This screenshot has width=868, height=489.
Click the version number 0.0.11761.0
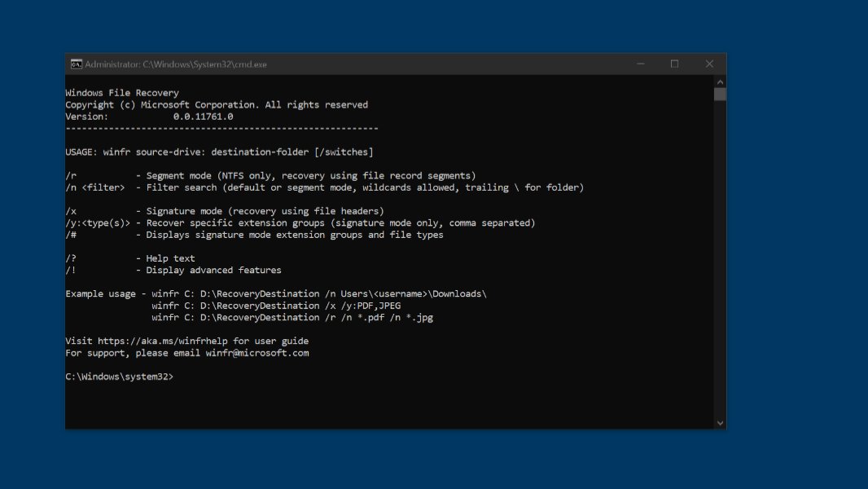204,117
